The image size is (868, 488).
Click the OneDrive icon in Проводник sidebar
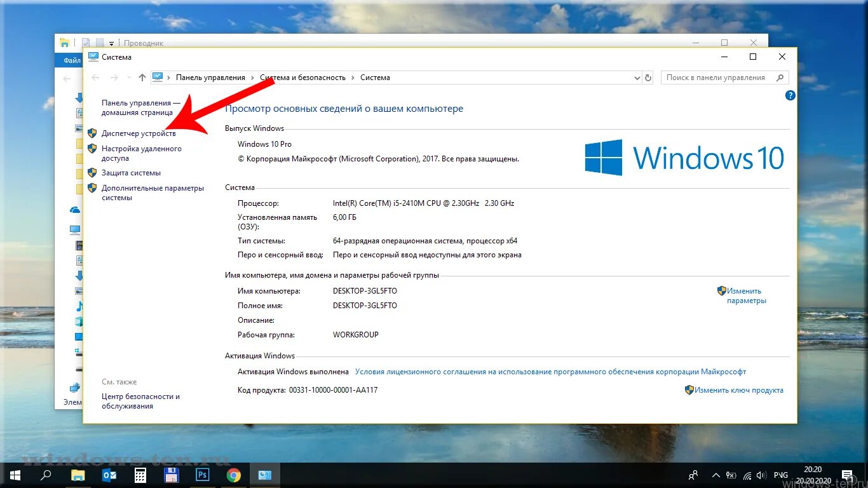(75, 210)
